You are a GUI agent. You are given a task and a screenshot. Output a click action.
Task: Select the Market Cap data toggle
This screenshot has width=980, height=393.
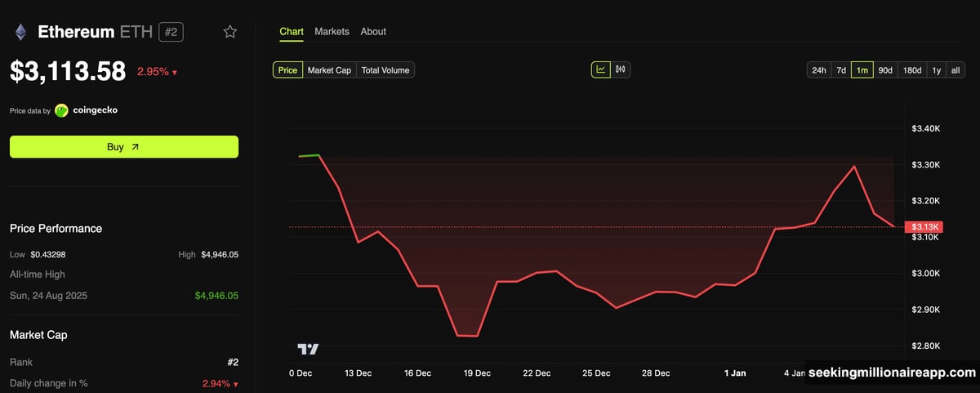(329, 70)
